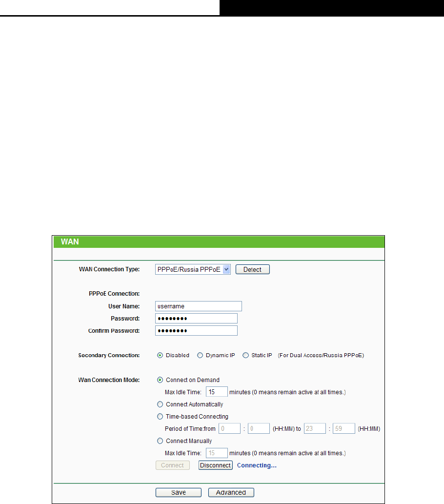Click the '(For Dual Access/Russia PPPoE)' note

tap(321, 355)
